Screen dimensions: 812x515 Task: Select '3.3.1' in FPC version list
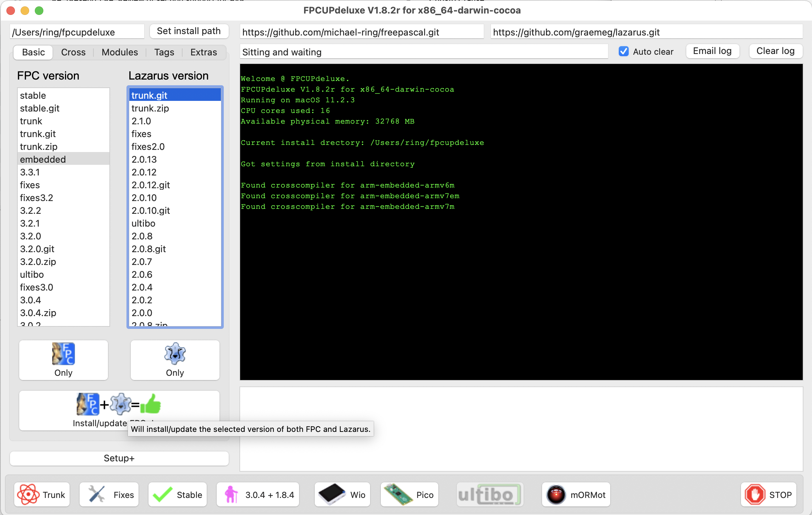pyautogui.click(x=64, y=172)
